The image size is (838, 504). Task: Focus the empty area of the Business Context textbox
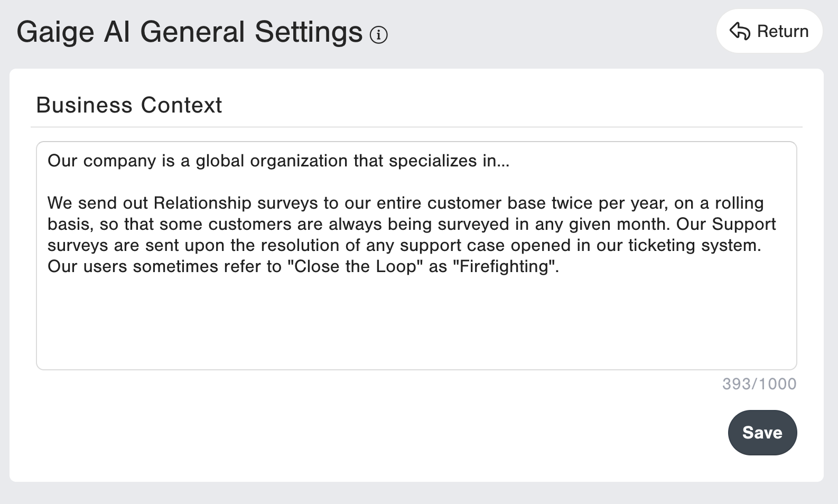[416, 322]
